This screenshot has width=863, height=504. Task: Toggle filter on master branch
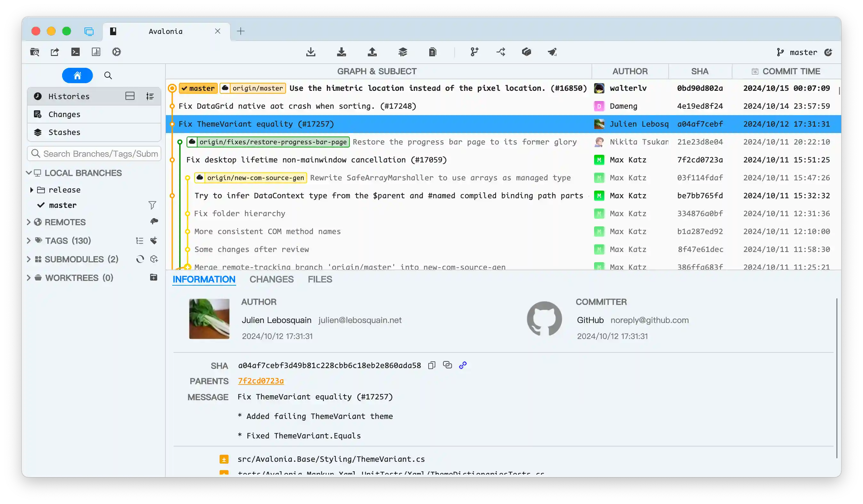tap(152, 205)
